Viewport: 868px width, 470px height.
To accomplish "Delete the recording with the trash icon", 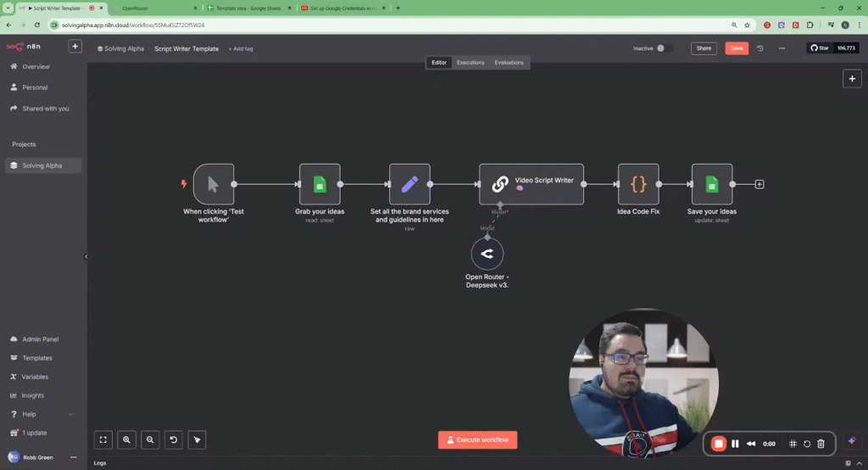I will pos(821,444).
